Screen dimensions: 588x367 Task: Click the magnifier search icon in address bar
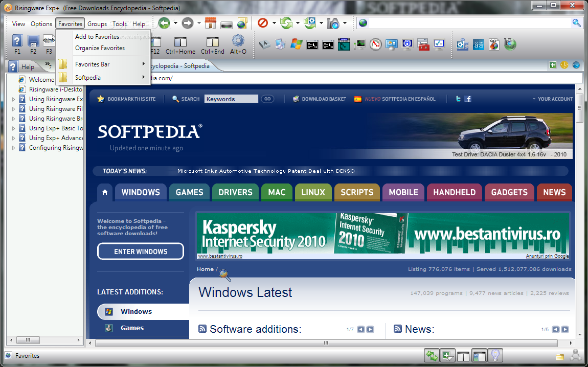576,23
